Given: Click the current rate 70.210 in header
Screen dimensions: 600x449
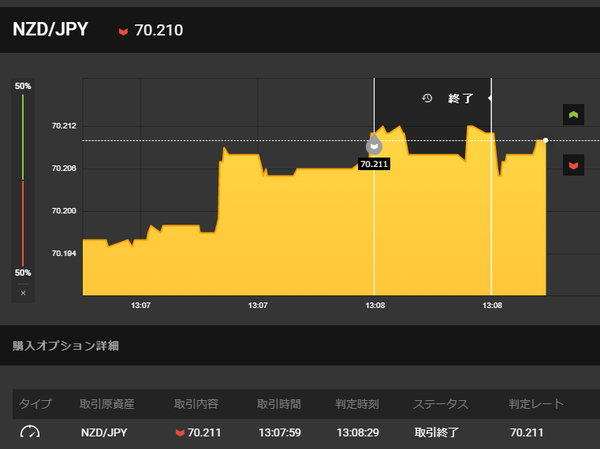Looking at the screenshot, I should [159, 30].
